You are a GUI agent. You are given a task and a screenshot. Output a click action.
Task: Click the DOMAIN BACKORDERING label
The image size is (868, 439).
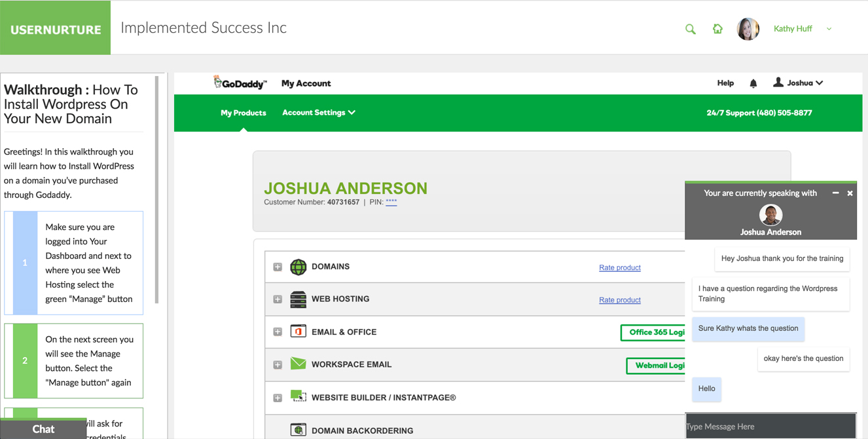tap(362, 430)
